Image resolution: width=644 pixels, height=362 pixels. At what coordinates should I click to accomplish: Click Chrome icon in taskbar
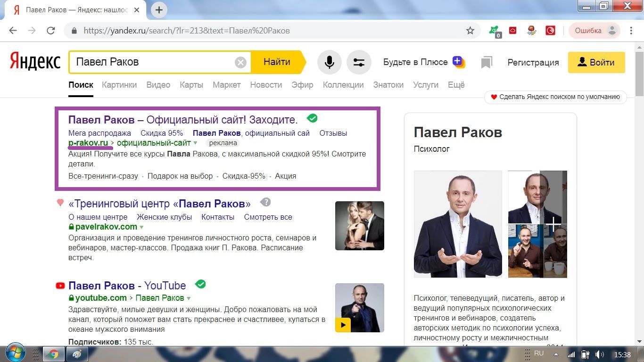tap(53, 354)
